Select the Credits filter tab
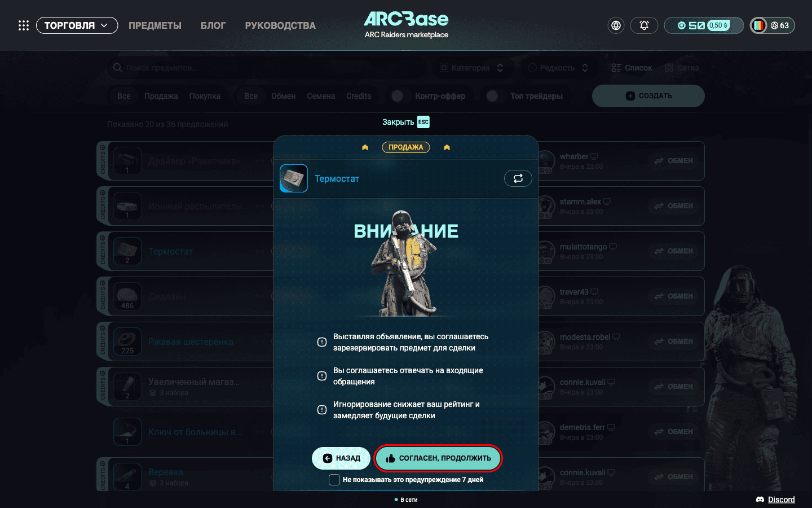This screenshot has width=812, height=508. coord(359,96)
